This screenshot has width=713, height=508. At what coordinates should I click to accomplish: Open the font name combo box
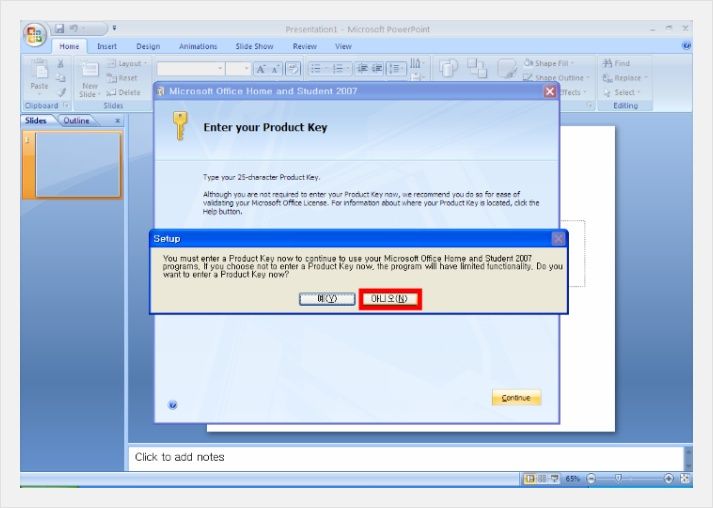pyautogui.click(x=190, y=69)
